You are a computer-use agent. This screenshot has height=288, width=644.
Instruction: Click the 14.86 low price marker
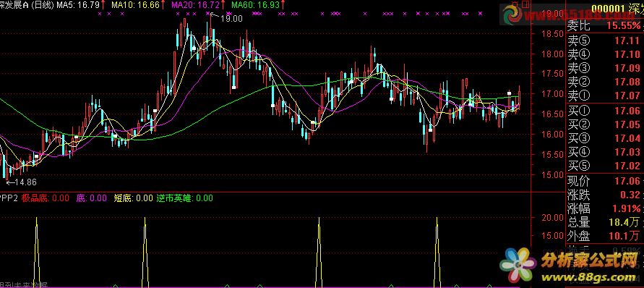[22, 182]
